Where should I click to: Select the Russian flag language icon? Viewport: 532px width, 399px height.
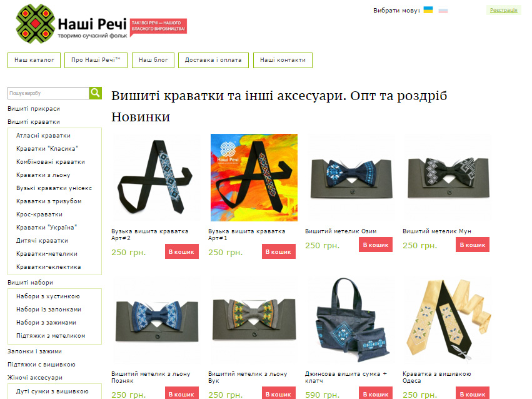coord(443,10)
